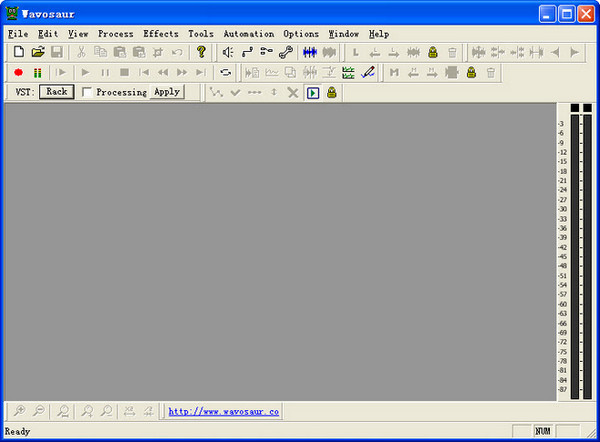Open the Edit menu
The height and width of the screenshot is (442, 600).
[48, 34]
